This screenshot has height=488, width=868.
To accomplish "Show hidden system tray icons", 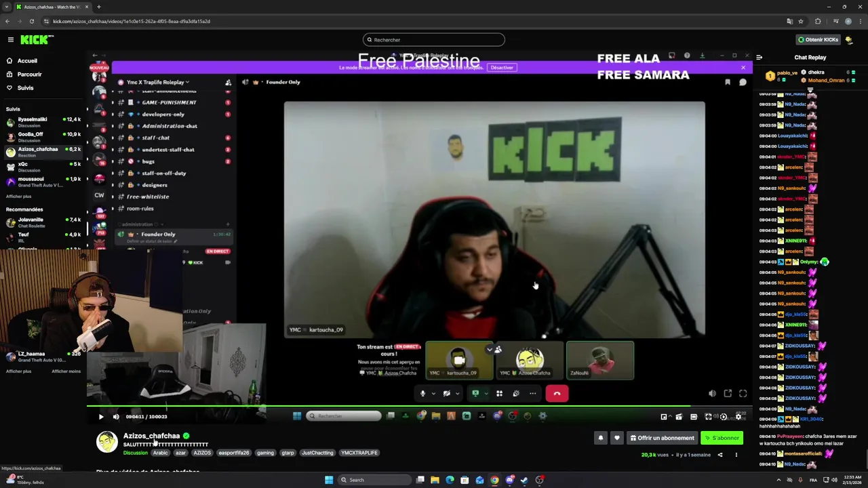I will (x=778, y=480).
